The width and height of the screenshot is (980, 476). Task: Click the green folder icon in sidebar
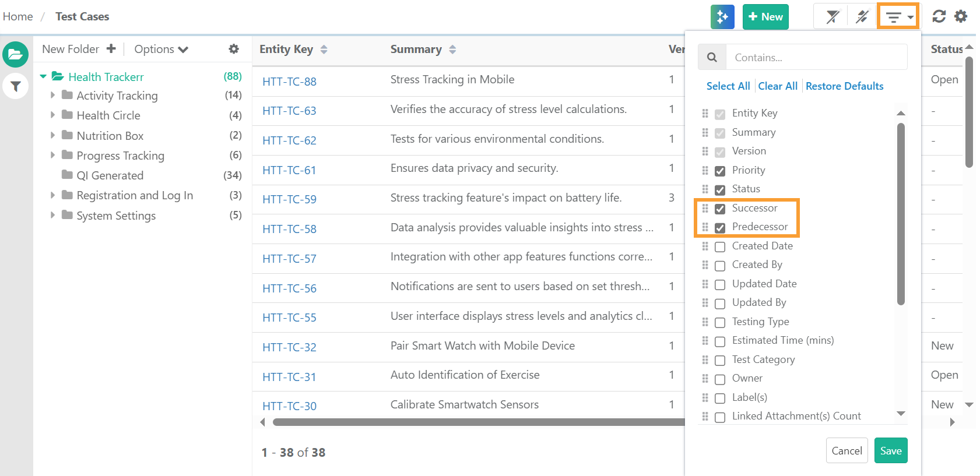15,55
